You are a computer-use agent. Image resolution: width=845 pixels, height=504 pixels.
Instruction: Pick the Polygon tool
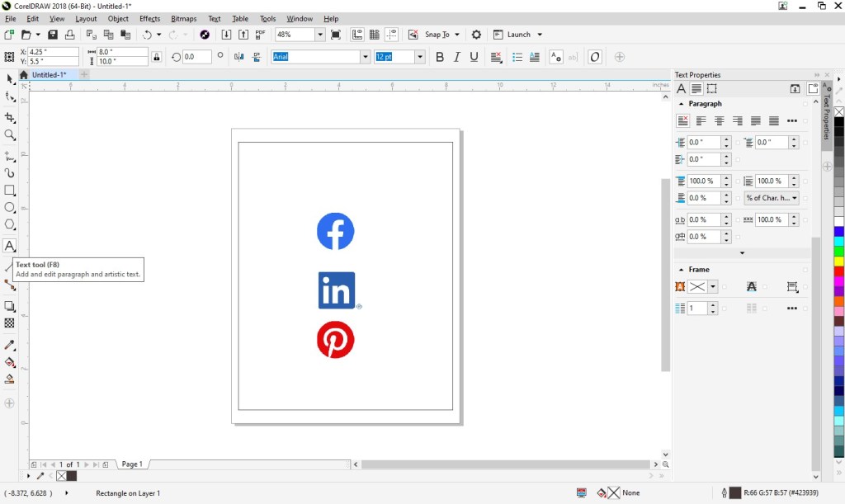point(10,224)
